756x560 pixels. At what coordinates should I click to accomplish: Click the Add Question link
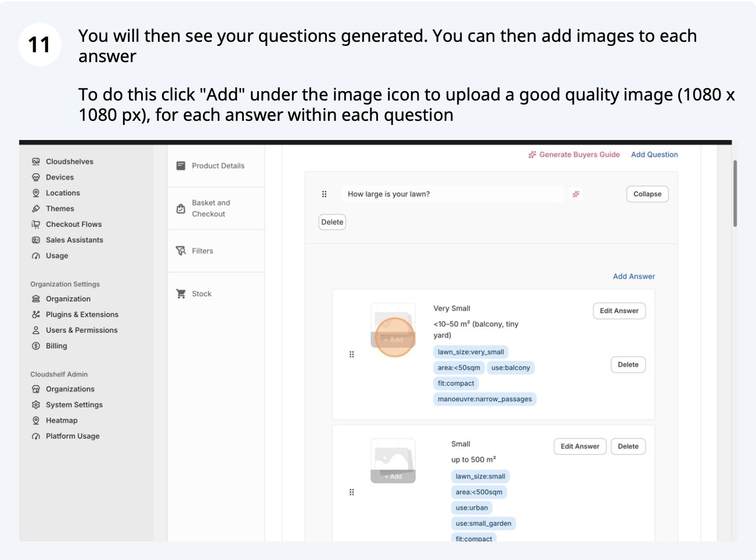[654, 155]
